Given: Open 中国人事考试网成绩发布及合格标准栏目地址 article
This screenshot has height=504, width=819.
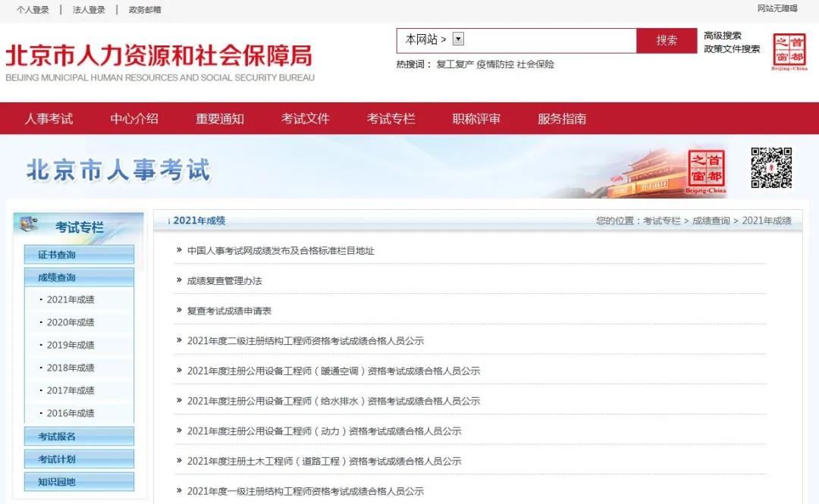Looking at the screenshot, I should tap(281, 251).
